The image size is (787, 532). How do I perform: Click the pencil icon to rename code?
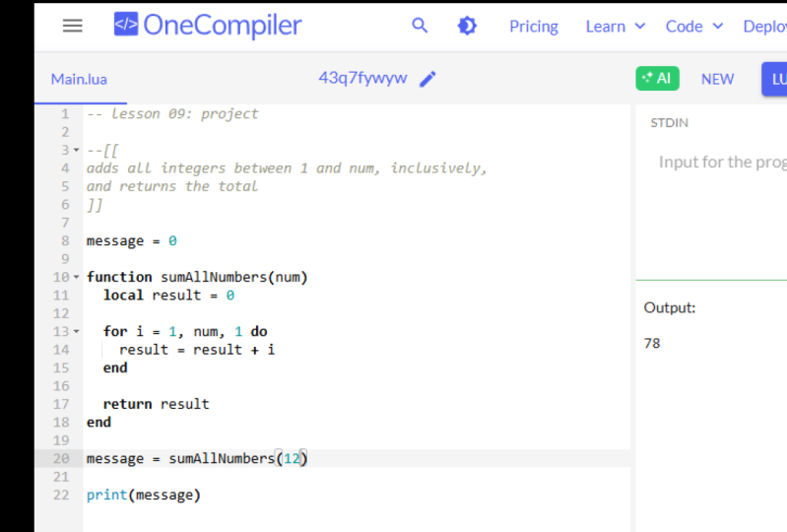pos(427,79)
